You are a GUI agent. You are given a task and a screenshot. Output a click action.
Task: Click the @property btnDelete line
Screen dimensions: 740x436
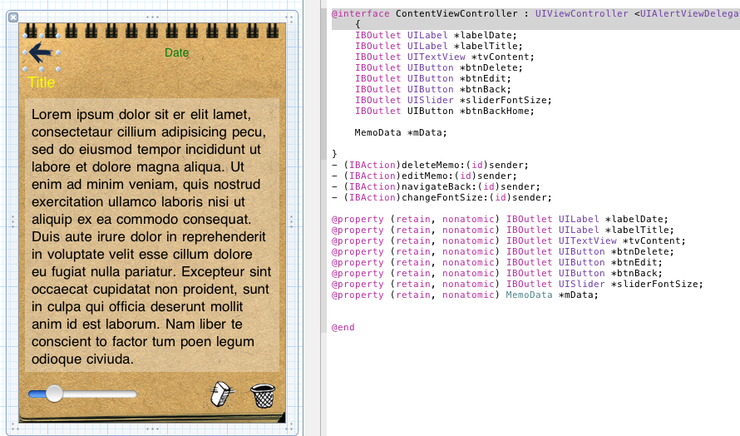(x=503, y=252)
